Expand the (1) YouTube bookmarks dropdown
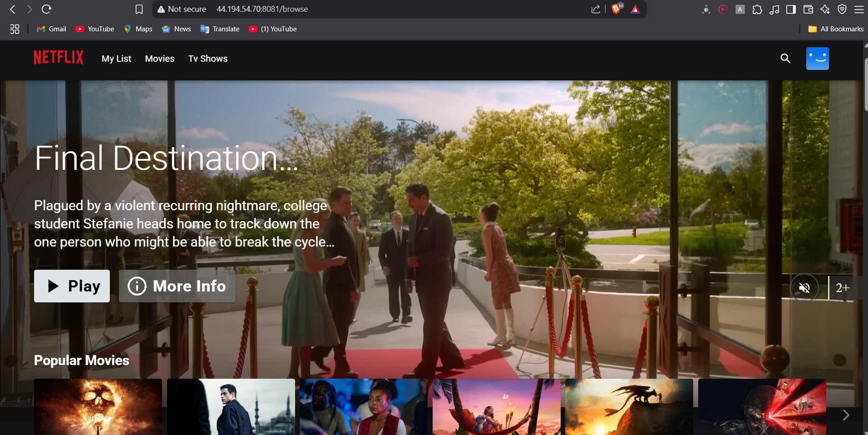Viewport: 868px width, 435px height. (272, 29)
